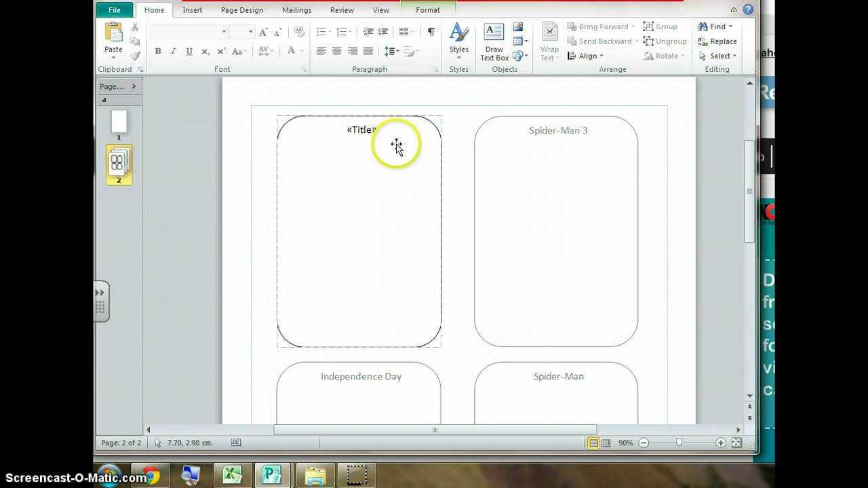Image resolution: width=868 pixels, height=488 pixels.
Task: Toggle superscript formatting
Action: click(x=221, y=51)
